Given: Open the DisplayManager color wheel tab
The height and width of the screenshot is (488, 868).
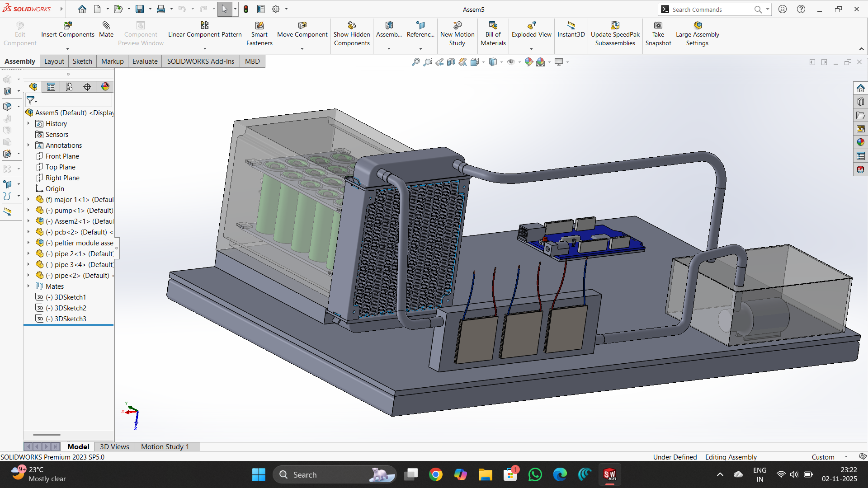Looking at the screenshot, I should [105, 87].
